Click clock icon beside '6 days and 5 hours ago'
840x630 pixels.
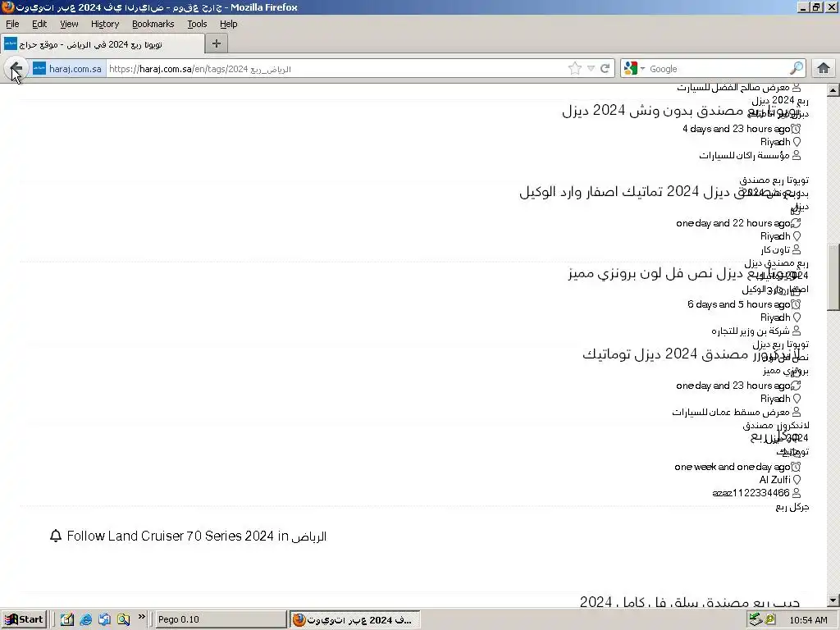coord(796,304)
